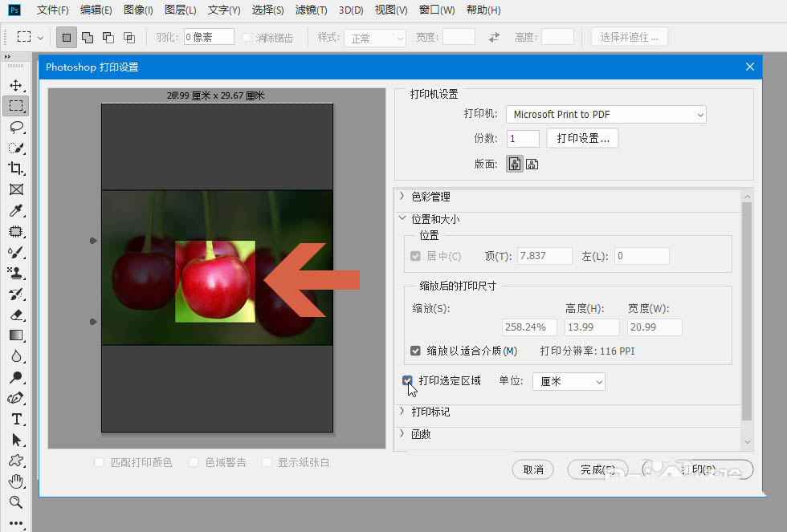The height and width of the screenshot is (532, 787).
Task: Select the Rectangular Marquee tool in toolbox
Action: (16, 106)
